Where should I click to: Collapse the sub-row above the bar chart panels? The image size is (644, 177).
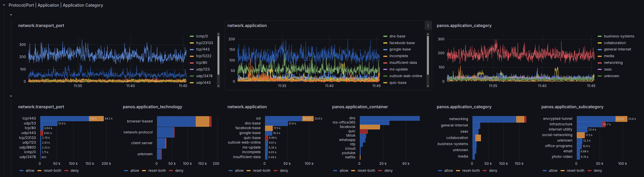tap(11, 96)
